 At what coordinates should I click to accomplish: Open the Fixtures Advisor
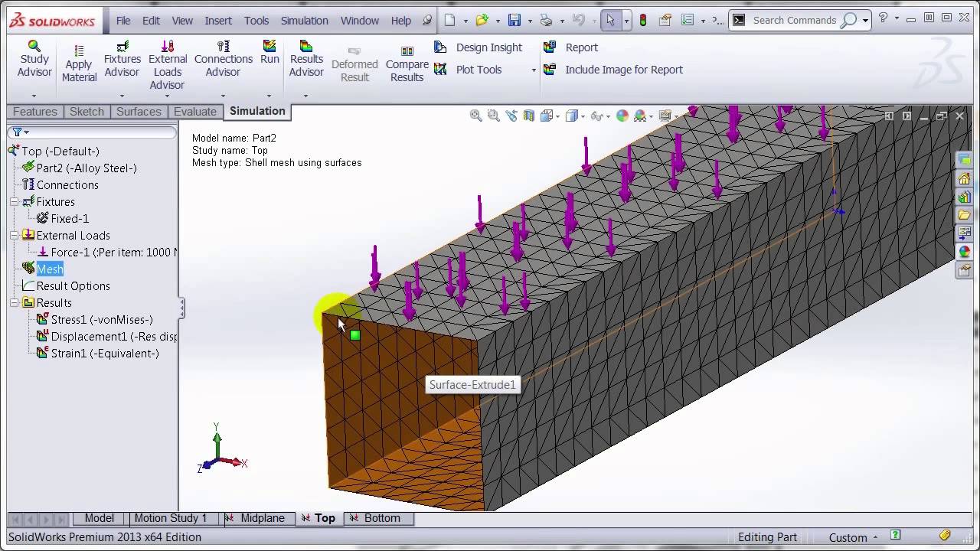pyautogui.click(x=122, y=59)
